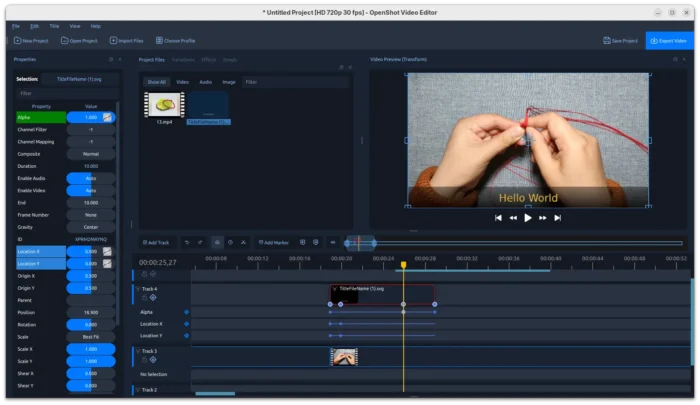Click the Save Project button
The height and width of the screenshot is (405, 700).
tap(620, 41)
